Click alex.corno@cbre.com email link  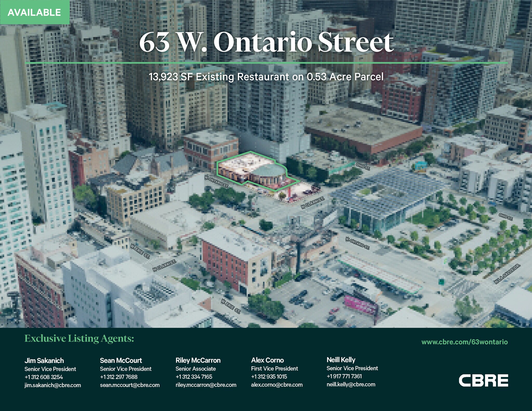pos(277,385)
